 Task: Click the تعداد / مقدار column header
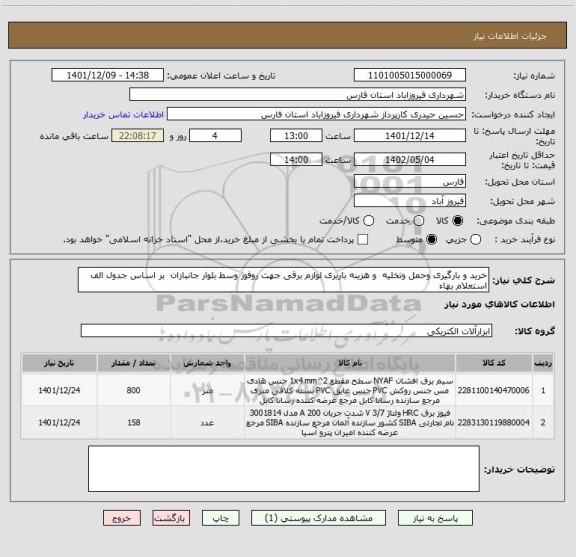[x=133, y=363]
